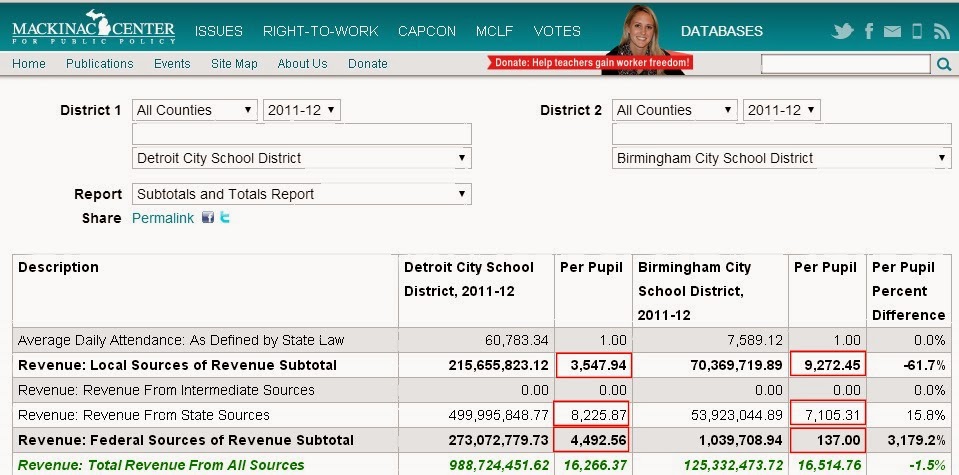Click the email envelope icon in header

(892, 31)
